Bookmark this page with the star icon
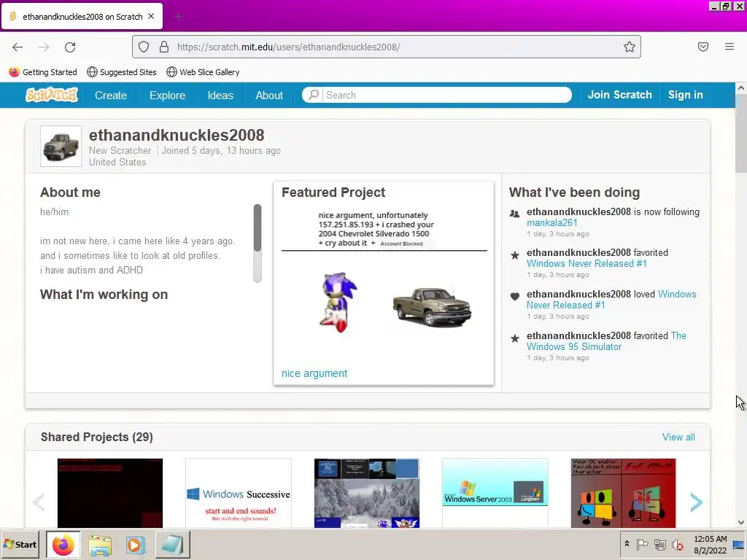747x560 pixels. pos(630,47)
